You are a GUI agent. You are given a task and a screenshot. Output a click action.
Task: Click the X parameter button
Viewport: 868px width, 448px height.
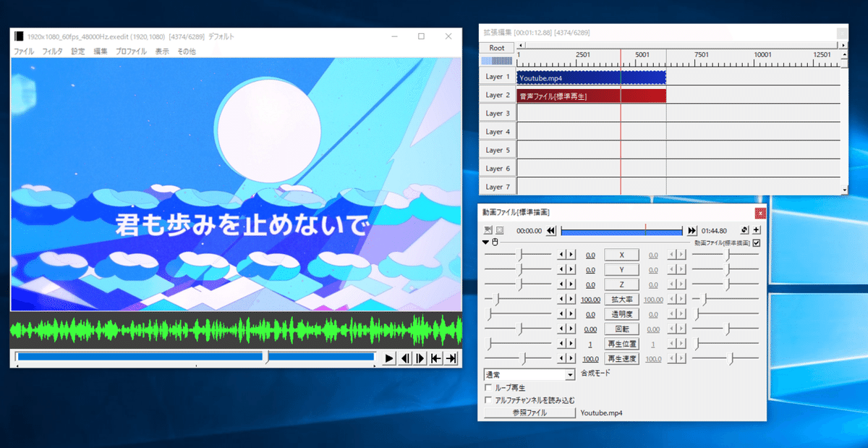tap(621, 255)
